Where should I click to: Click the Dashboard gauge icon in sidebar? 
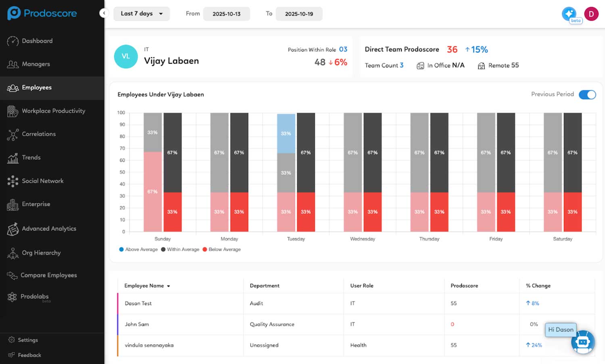pyautogui.click(x=13, y=41)
